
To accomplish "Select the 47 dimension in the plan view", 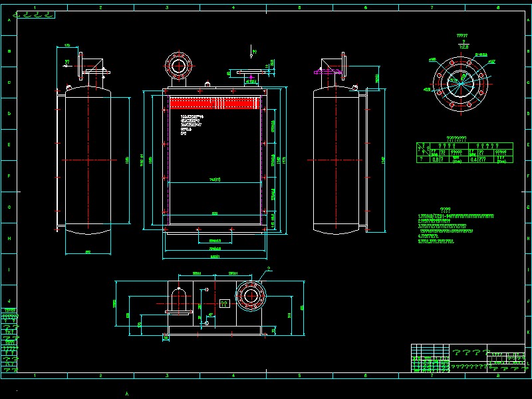I will pos(211,315).
